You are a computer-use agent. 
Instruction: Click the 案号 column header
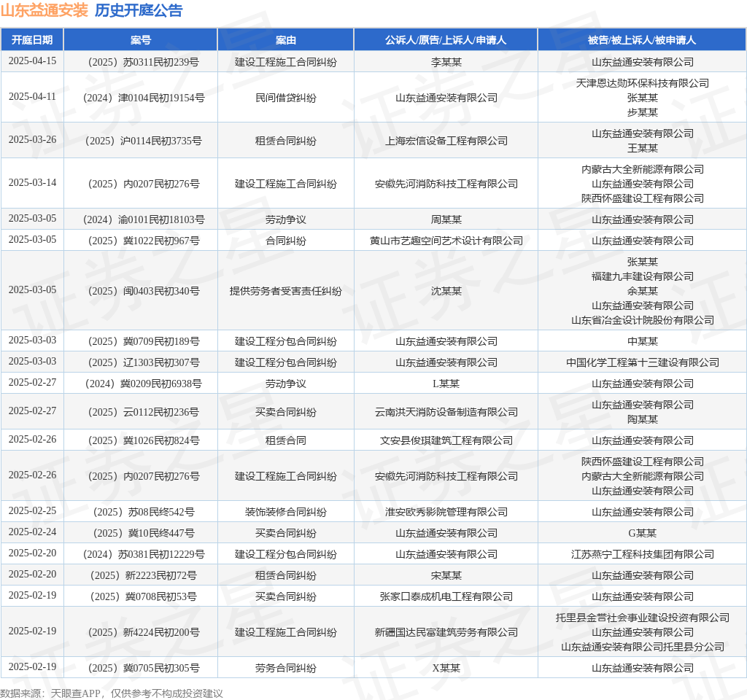click(x=141, y=40)
